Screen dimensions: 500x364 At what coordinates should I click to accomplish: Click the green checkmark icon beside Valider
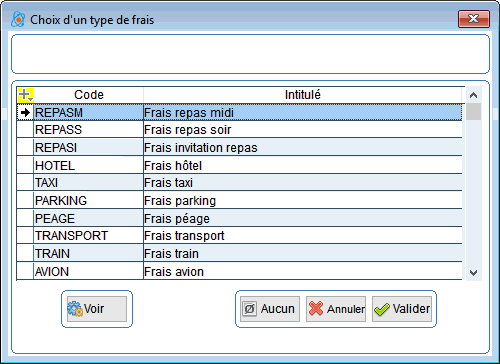[x=382, y=309]
